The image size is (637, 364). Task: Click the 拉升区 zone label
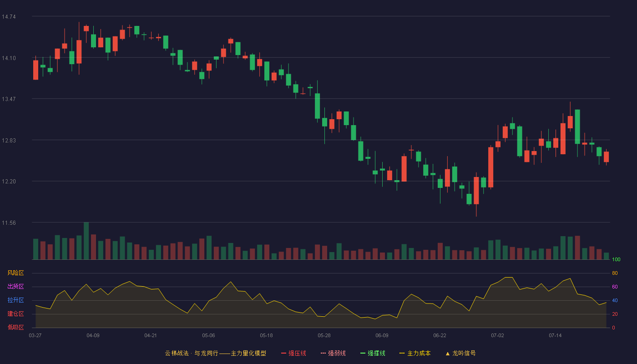tap(16, 300)
